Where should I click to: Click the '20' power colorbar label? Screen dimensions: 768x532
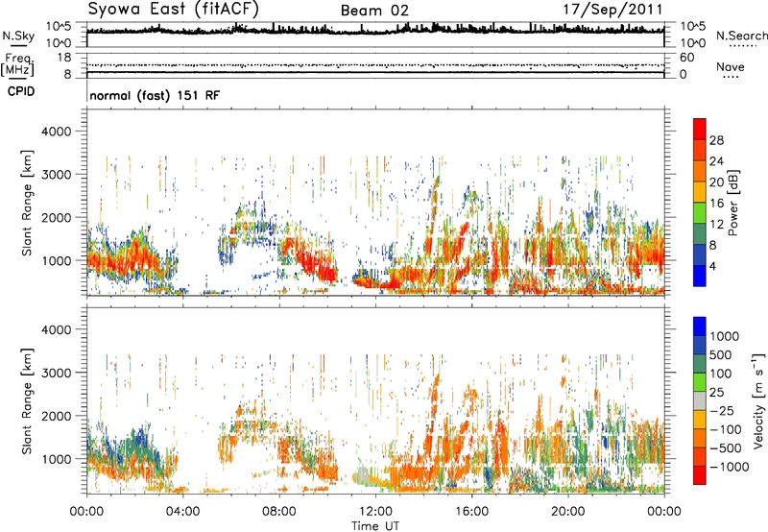716,182
